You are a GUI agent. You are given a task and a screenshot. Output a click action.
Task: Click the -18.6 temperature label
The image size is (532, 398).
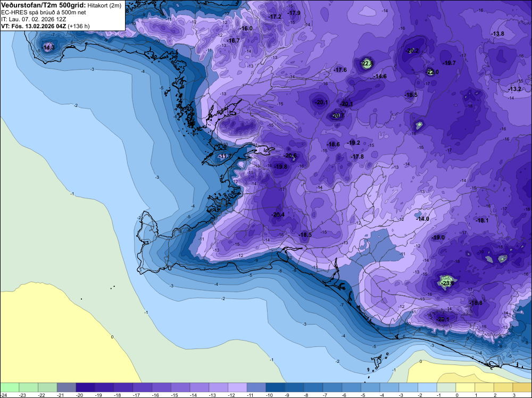tap(334, 145)
